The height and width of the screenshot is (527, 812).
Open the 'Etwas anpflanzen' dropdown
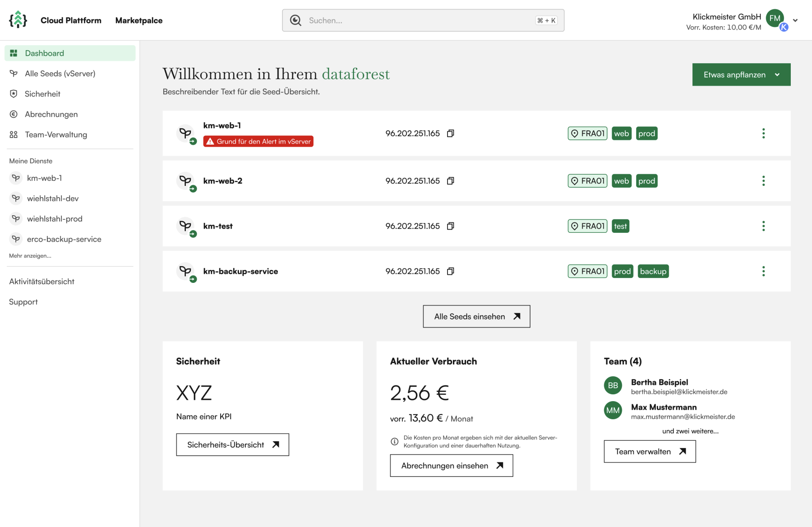tap(741, 74)
